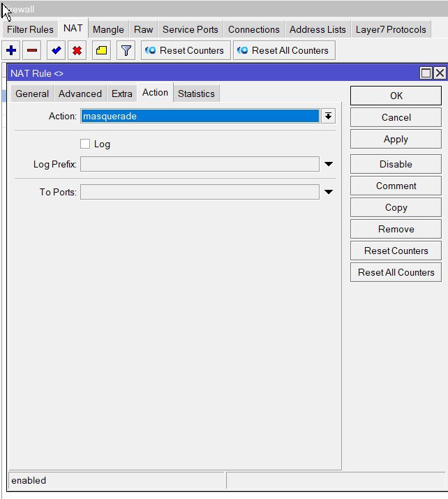Click the To Ports input field
The height and width of the screenshot is (499, 448).
200,192
